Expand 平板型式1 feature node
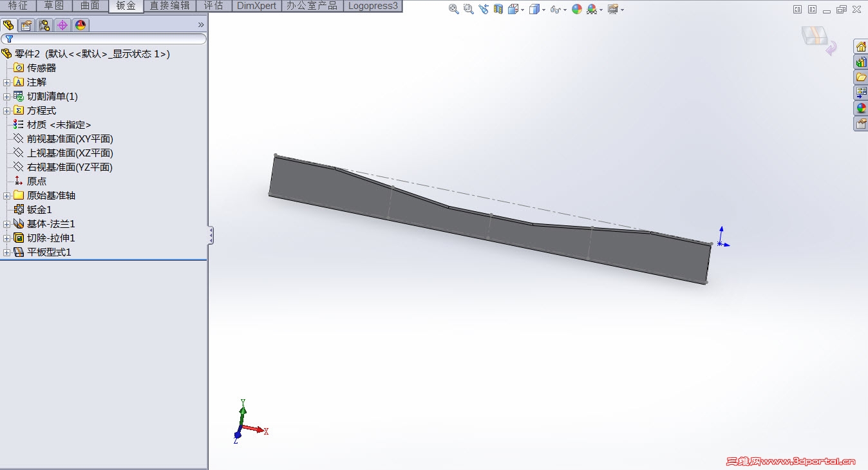The height and width of the screenshot is (470, 868). (6, 252)
